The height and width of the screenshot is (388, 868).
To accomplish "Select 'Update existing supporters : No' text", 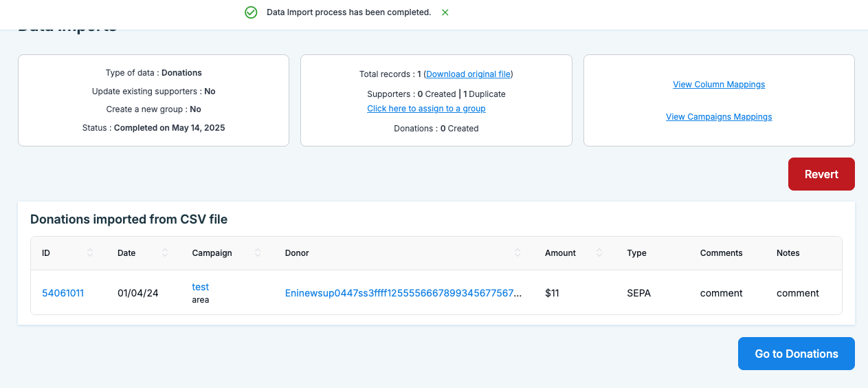I will tap(153, 91).
